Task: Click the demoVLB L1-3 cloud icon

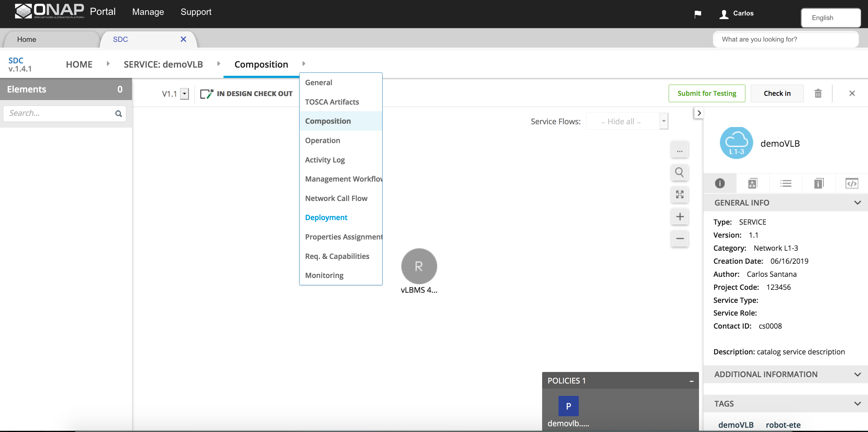Action: (x=736, y=143)
